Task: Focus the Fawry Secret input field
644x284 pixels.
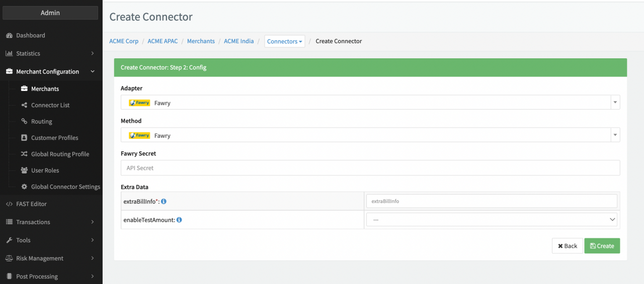Action: pyautogui.click(x=370, y=168)
